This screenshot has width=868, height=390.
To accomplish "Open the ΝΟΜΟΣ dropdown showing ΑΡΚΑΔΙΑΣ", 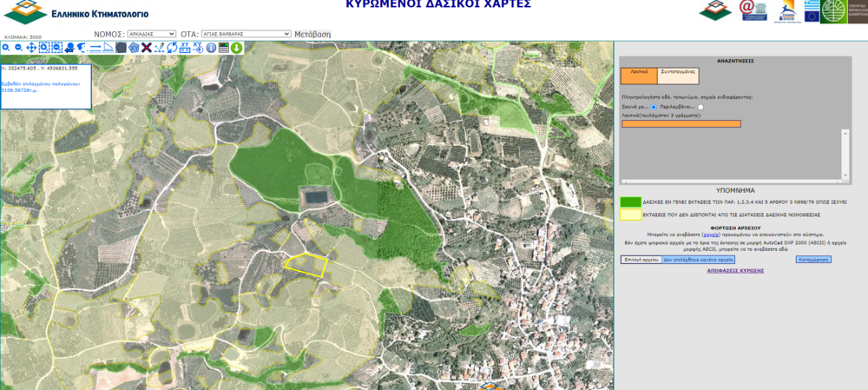I will (151, 34).
